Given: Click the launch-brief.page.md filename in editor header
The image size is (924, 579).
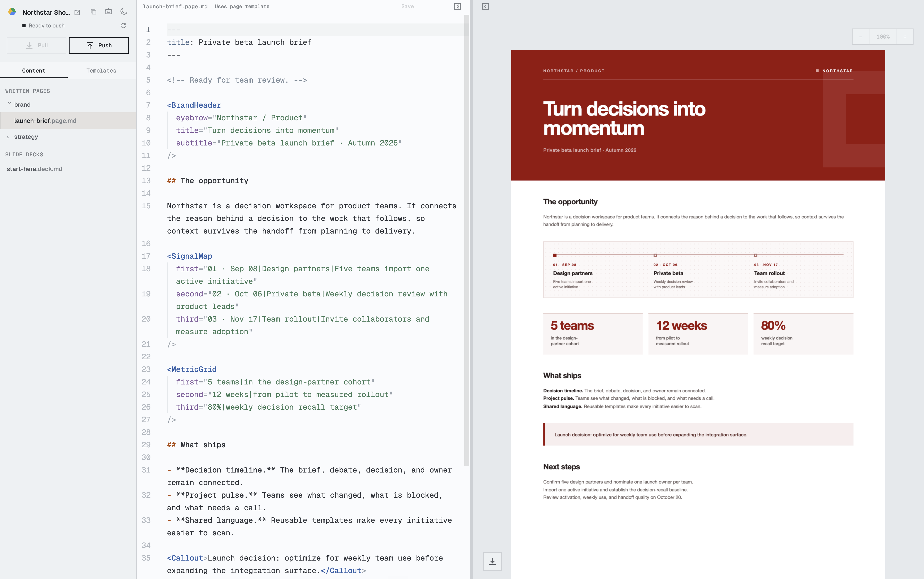Looking at the screenshot, I should 175,6.
